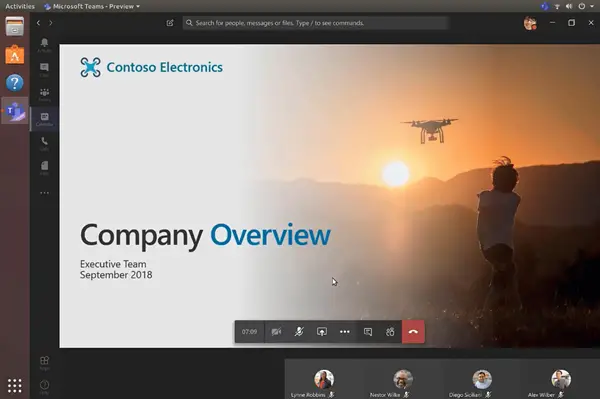Go to Teams in the sidebar
600x399 pixels.
tap(44, 94)
